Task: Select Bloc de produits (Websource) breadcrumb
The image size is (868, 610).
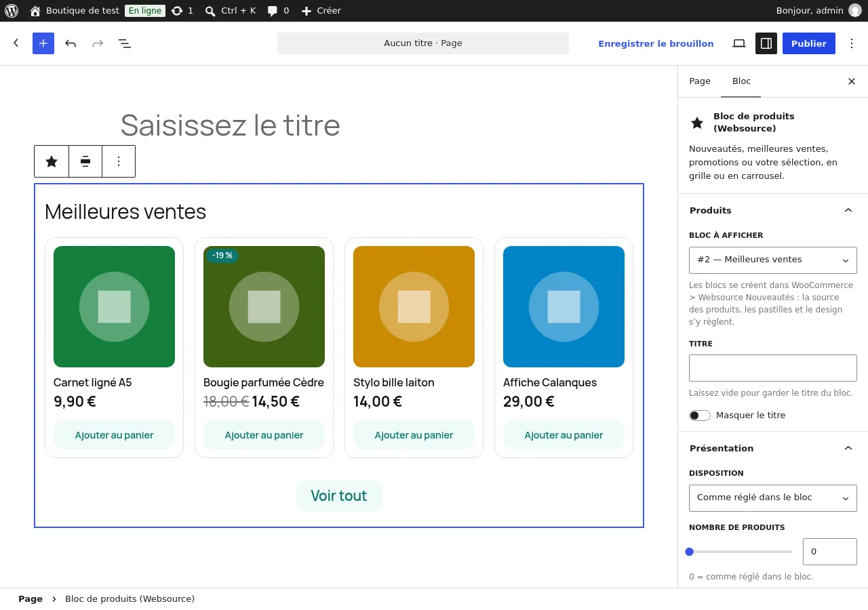Action: click(130, 599)
